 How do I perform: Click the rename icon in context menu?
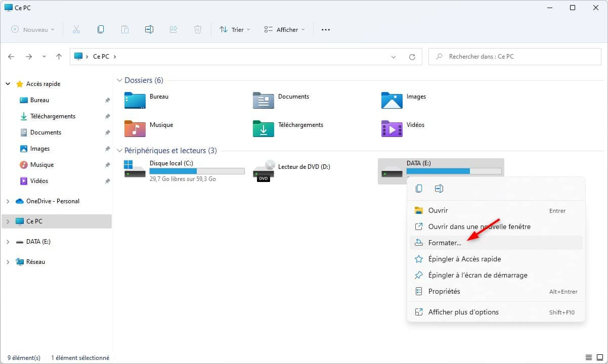tap(439, 189)
